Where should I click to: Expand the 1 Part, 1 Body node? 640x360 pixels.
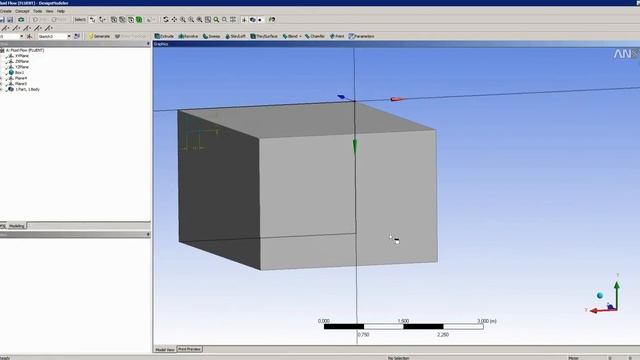tap(1, 89)
